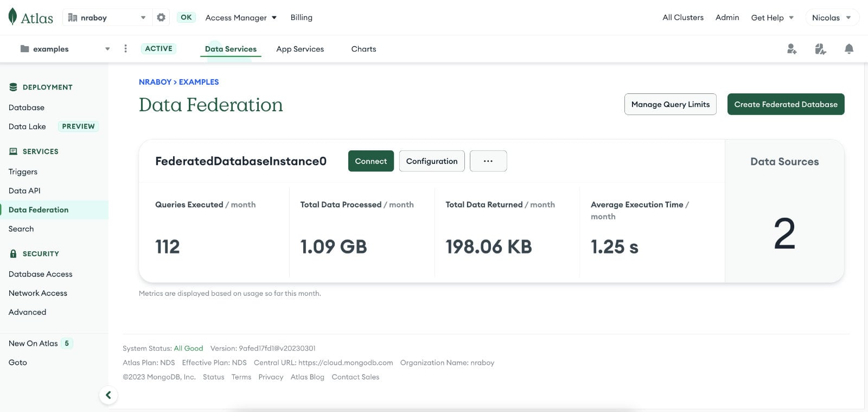Open New On Atlas in sidebar
868x412 pixels.
click(33, 343)
